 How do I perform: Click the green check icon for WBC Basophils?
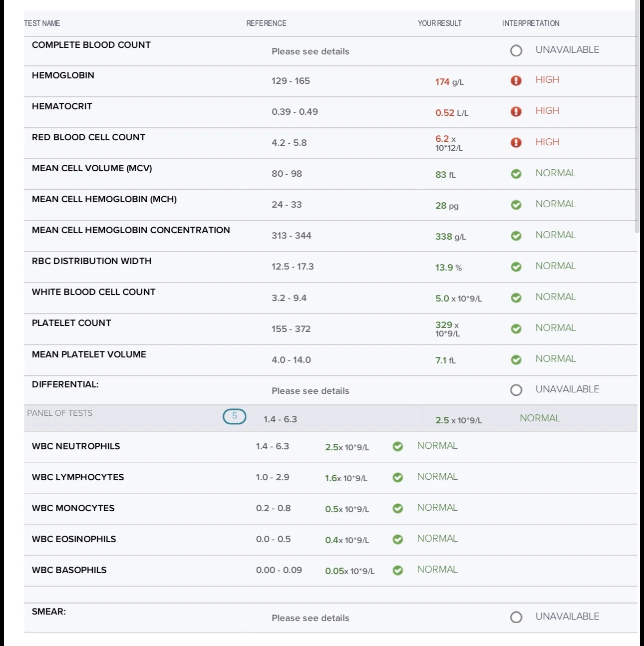pos(398,570)
